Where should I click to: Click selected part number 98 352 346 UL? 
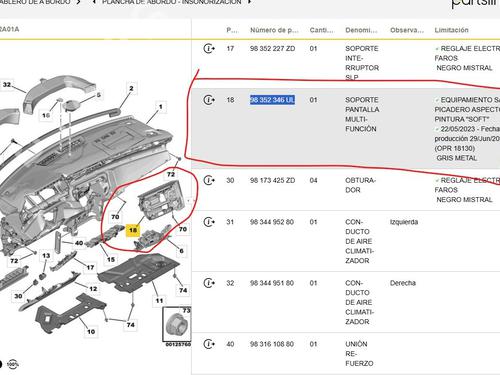pos(272,100)
